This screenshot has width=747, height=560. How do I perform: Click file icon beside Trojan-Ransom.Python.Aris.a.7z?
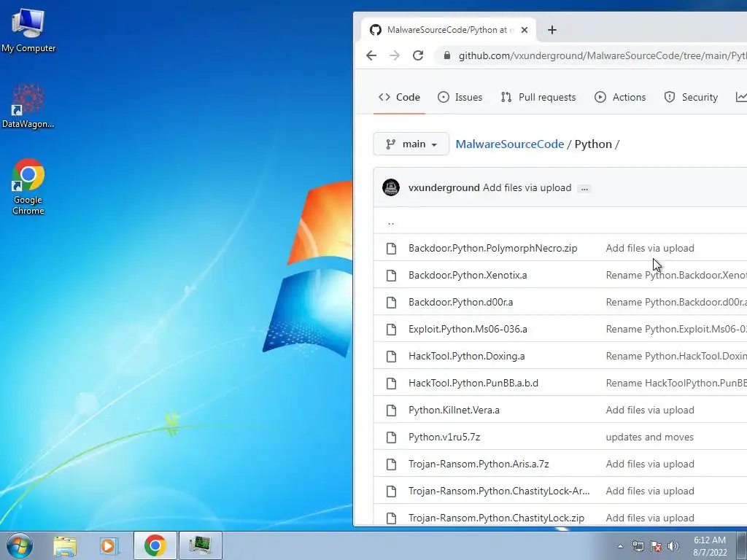click(391, 464)
